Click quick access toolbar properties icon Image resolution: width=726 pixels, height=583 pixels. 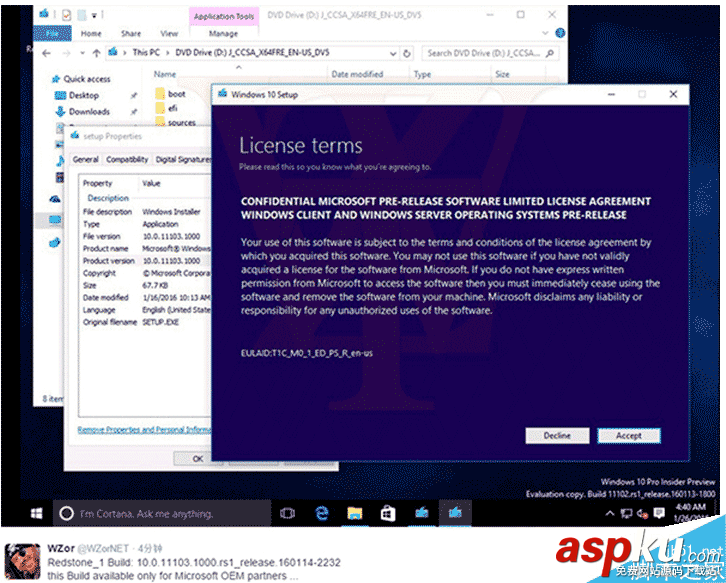tap(67, 15)
